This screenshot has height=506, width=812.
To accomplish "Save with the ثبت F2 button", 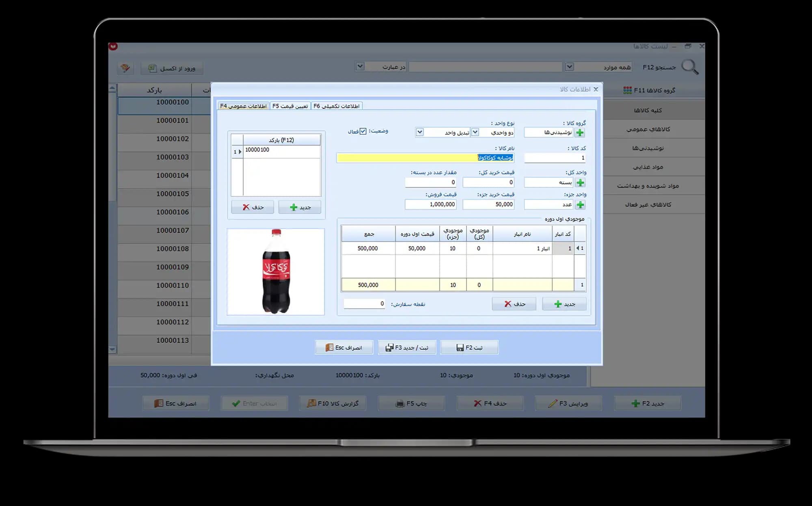I will pos(469,348).
